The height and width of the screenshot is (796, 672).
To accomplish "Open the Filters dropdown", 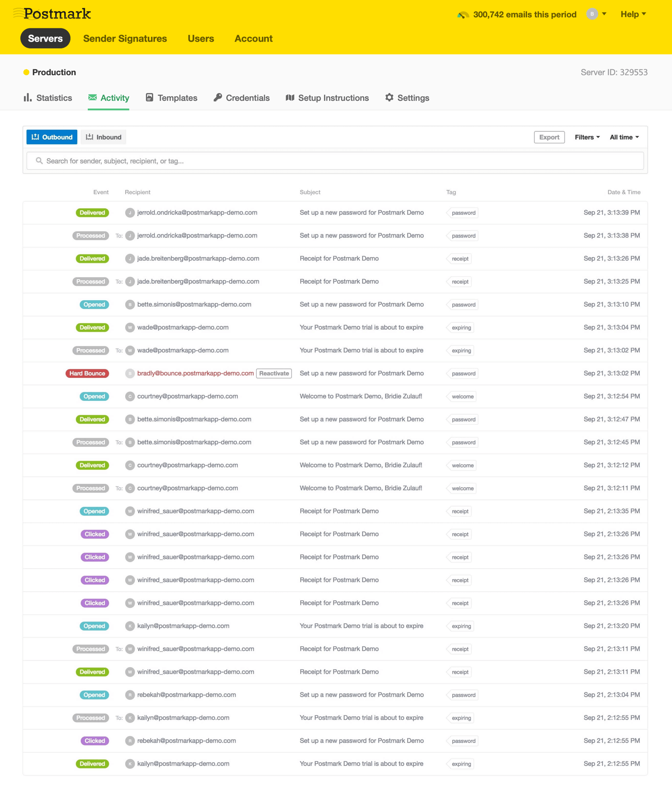I will (x=587, y=137).
